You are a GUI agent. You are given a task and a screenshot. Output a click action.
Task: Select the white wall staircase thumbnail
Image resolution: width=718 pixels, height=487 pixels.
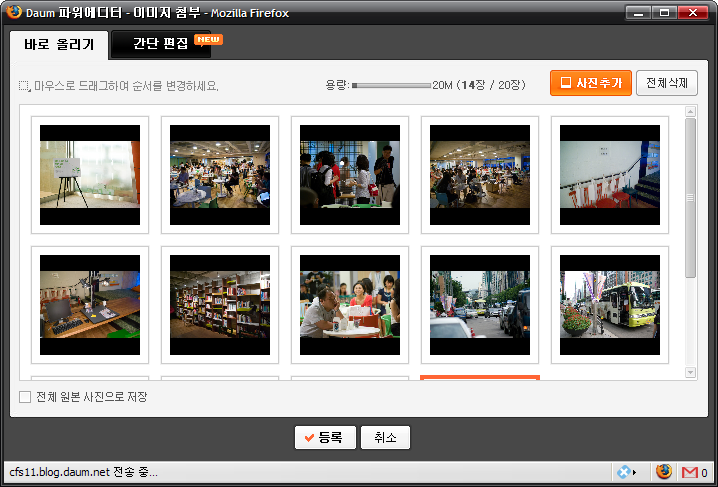coord(610,175)
